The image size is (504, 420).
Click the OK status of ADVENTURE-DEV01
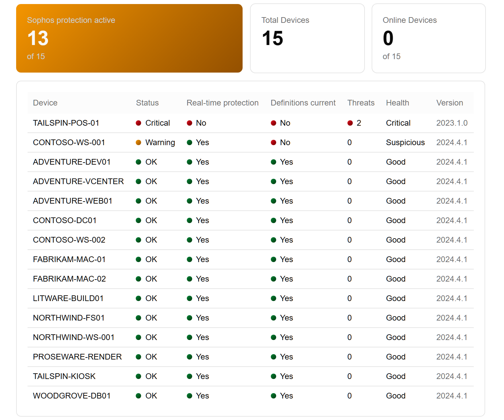click(146, 162)
